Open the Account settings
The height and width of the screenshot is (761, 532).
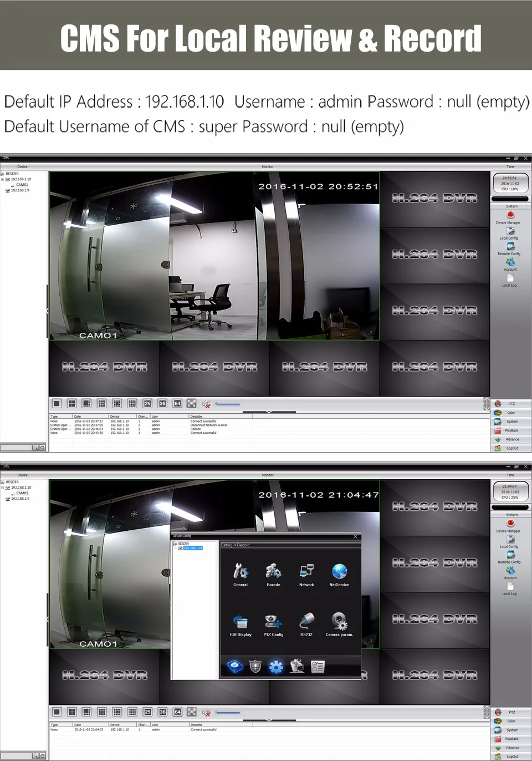[x=510, y=265]
